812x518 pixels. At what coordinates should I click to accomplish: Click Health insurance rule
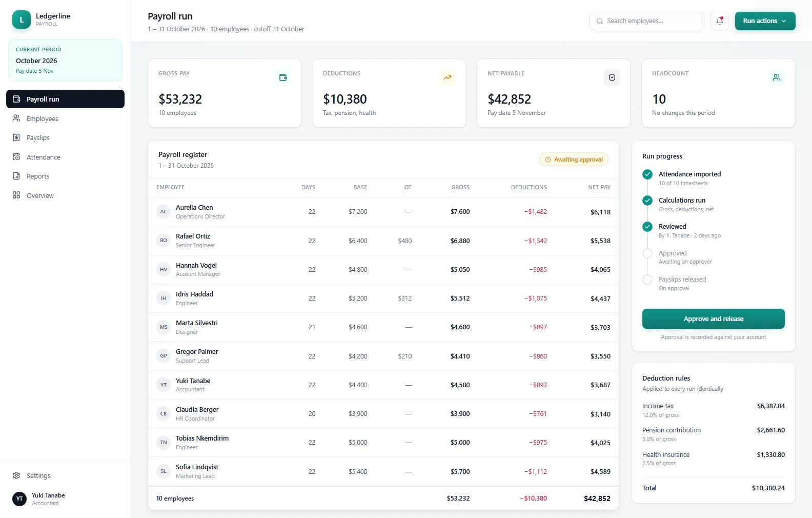point(713,459)
